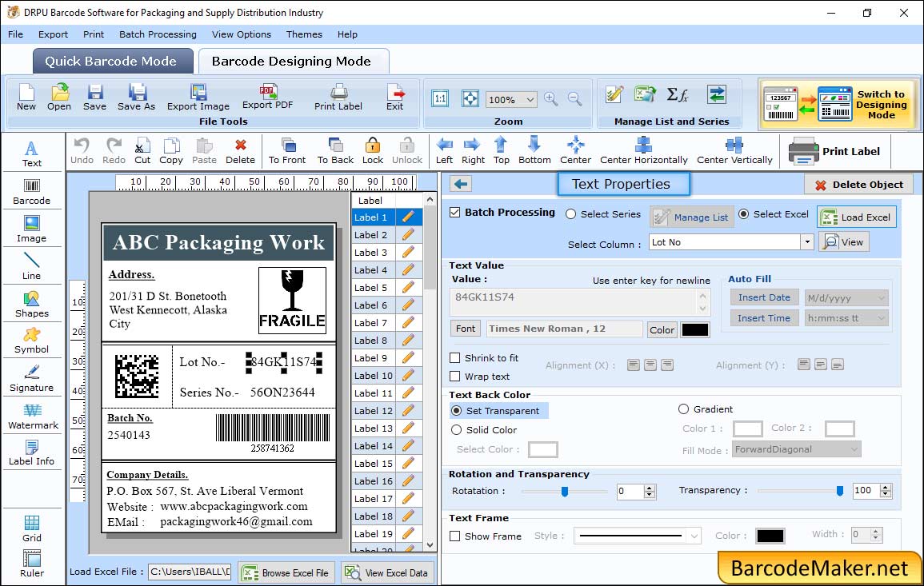The image size is (924, 586).
Task: Select the Barcode tool in sidebar
Action: pos(32,192)
